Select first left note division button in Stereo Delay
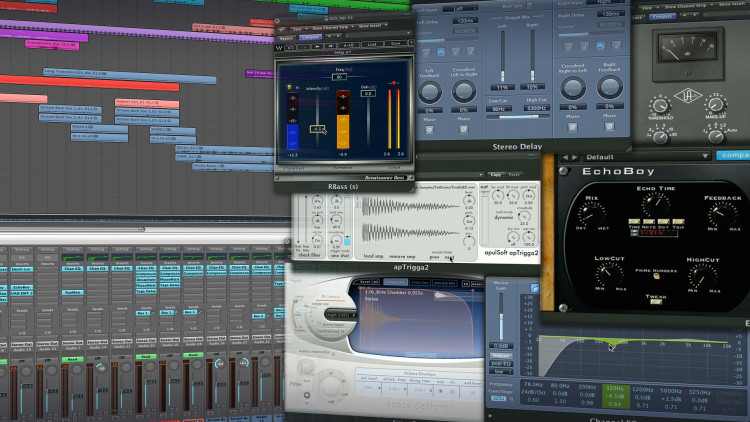Viewport: 750px width, 422px height. tap(426, 52)
